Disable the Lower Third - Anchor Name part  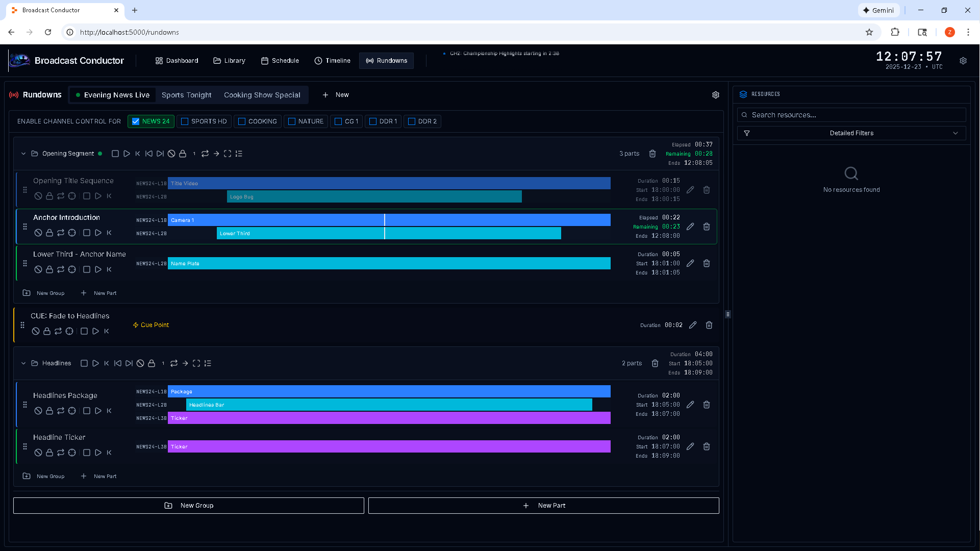38,269
